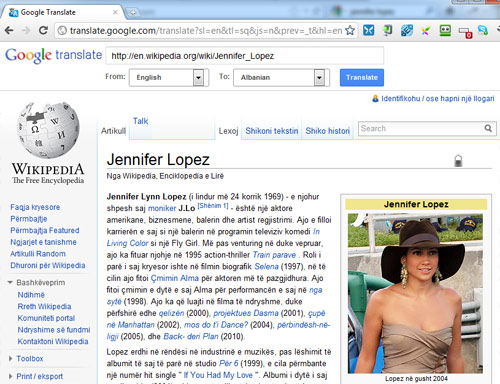500x384 pixels.
Task: Follow the If You Had My Love link
Action: tap(218, 375)
